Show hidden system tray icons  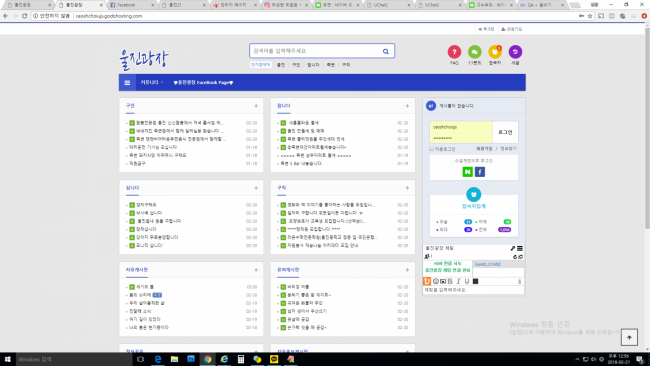[577, 359]
